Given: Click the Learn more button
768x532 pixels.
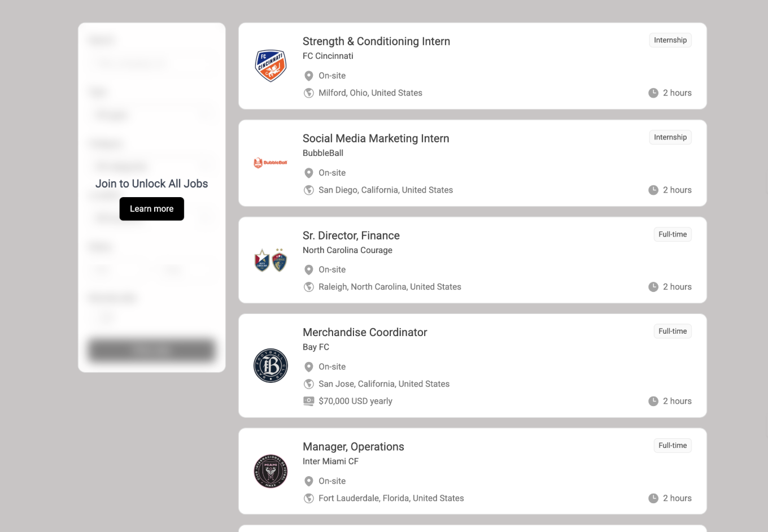Looking at the screenshot, I should [x=152, y=209].
